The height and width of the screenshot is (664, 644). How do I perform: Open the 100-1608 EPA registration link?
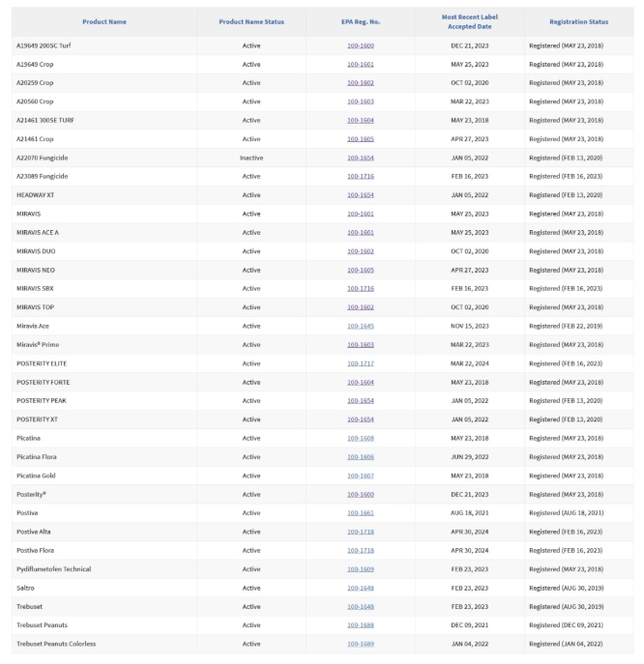(x=361, y=438)
